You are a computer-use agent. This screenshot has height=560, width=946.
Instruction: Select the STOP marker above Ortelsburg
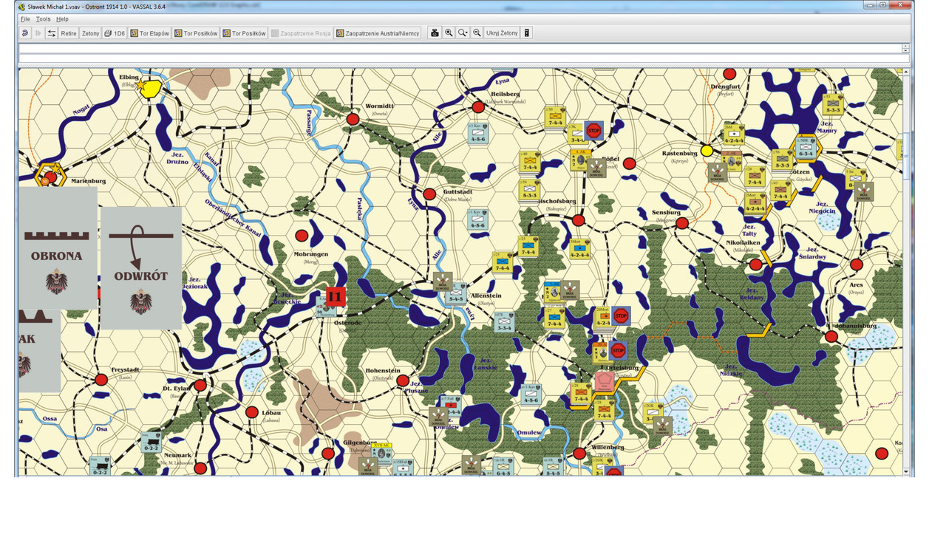point(619,350)
